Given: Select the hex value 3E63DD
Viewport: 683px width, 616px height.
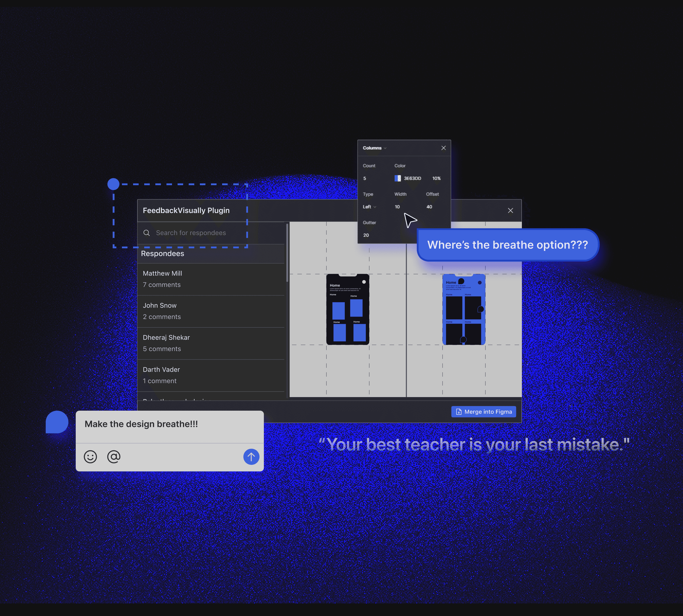Looking at the screenshot, I should [x=413, y=178].
